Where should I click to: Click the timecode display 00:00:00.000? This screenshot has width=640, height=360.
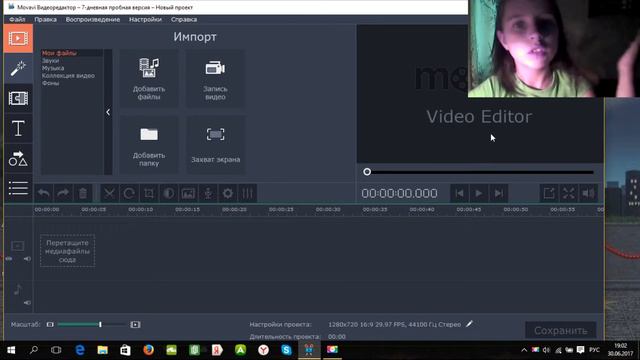click(399, 193)
